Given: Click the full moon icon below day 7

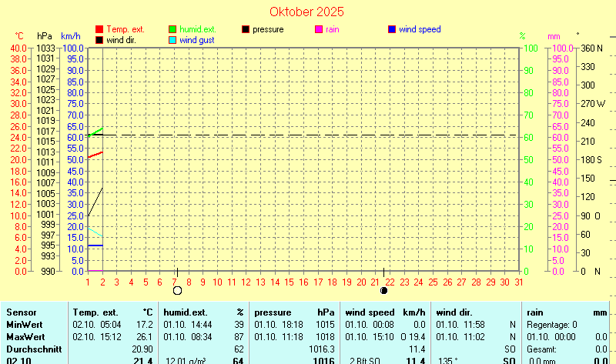Looking at the screenshot, I should pos(178,290).
